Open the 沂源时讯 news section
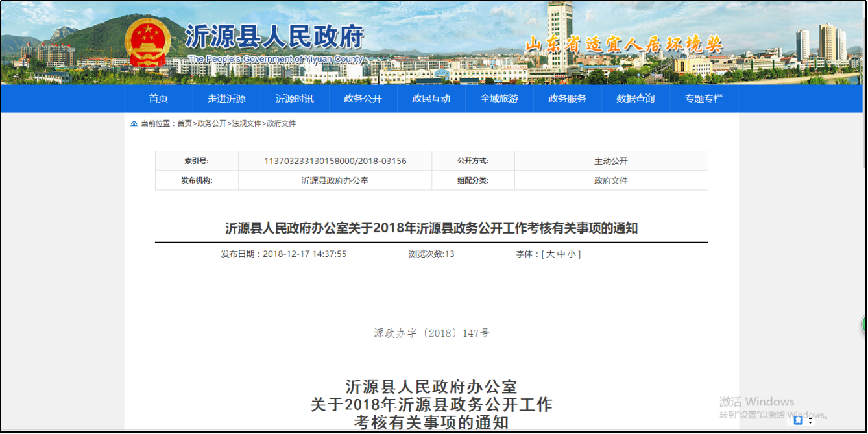The width and height of the screenshot is (868, 434). [295, 99]
